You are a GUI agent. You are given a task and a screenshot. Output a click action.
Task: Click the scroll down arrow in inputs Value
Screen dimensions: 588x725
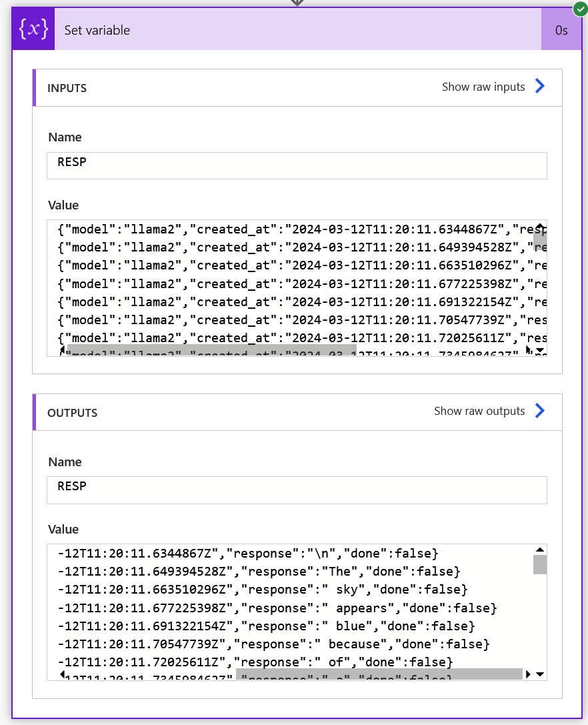pyautogui.click(x=540, y=350)
